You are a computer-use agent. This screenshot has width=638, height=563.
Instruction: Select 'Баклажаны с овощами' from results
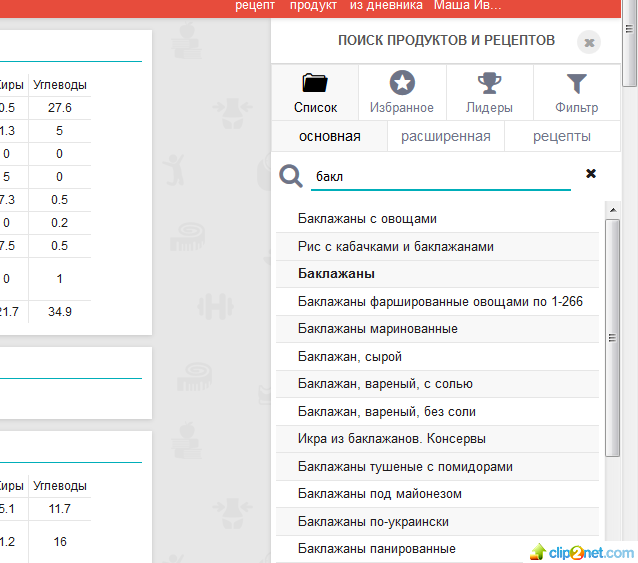tap(367, 219)
